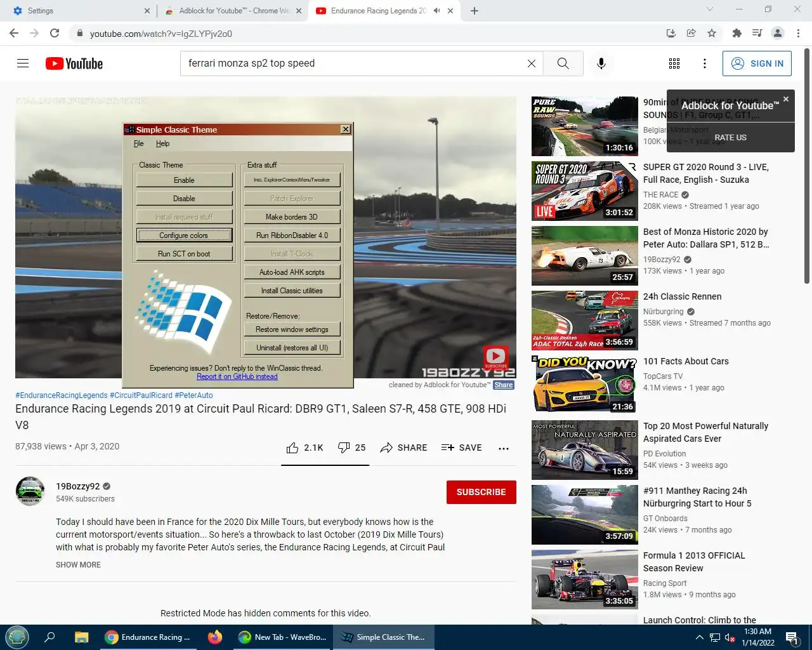Open 24h Classic Rennen video thumbnail
Screen dimensions: 812x650
(585, 321)
